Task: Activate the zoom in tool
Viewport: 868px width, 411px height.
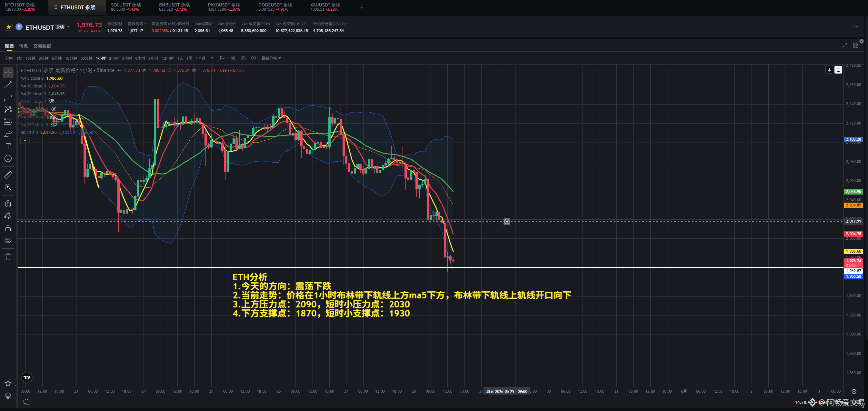Action: pos(8,187)
